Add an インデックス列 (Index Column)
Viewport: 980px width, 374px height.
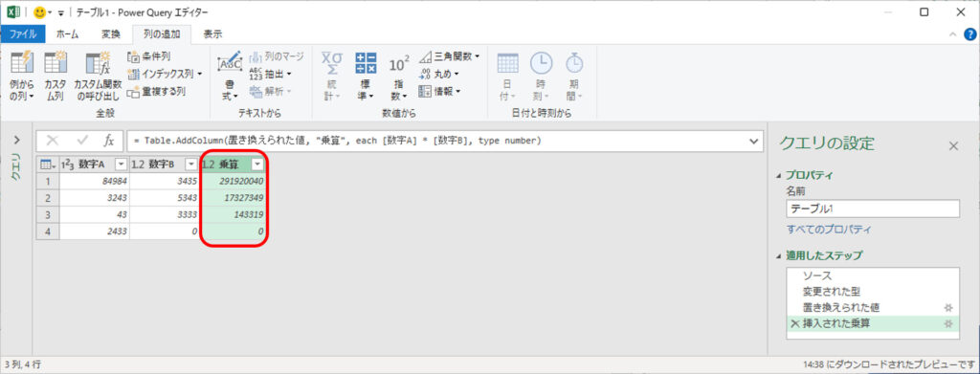tap(165, 75)
